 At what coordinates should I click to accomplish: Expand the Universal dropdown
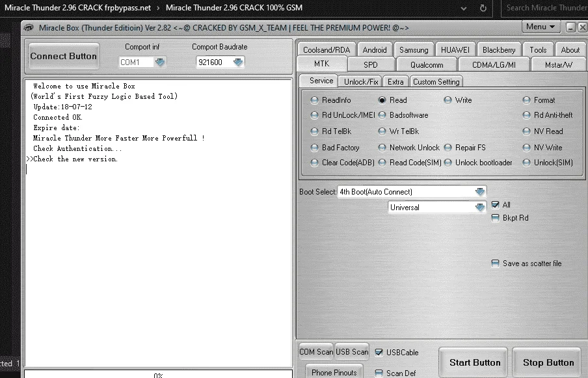point(479,208)
